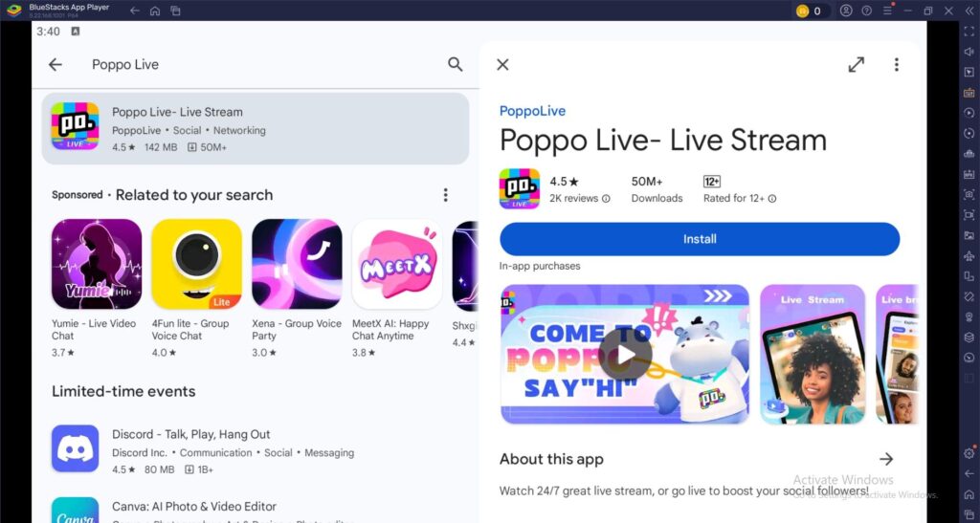Screen dimensions: 980x523
Task: Close the app details panel
Action: (x=502, y=64)
